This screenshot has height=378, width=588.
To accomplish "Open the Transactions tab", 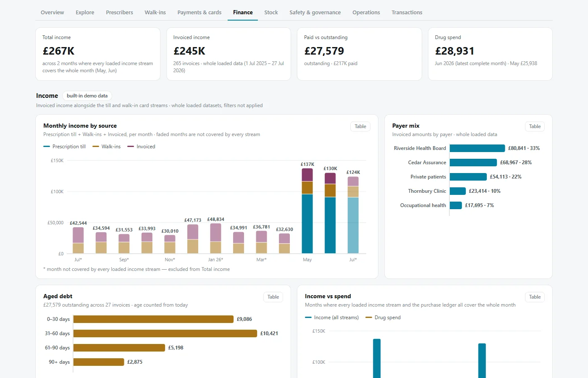I will point(407,12).
